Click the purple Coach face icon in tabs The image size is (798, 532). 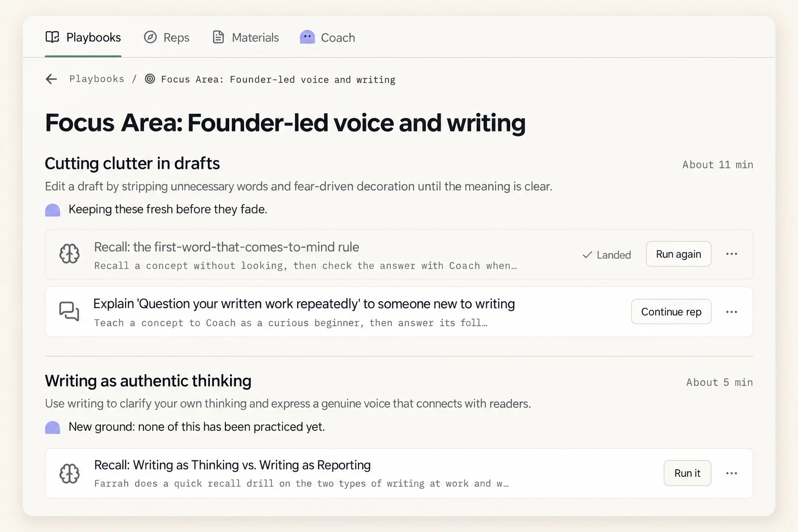[x=308, y=37]
